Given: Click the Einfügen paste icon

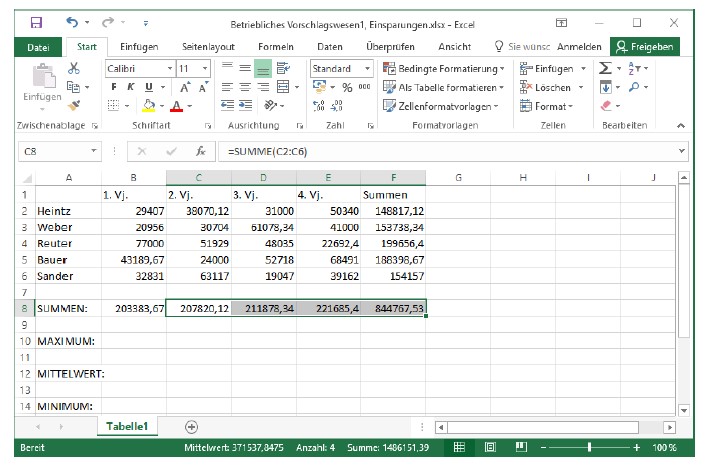Looking at the screenshot, I should click(44, 75).
